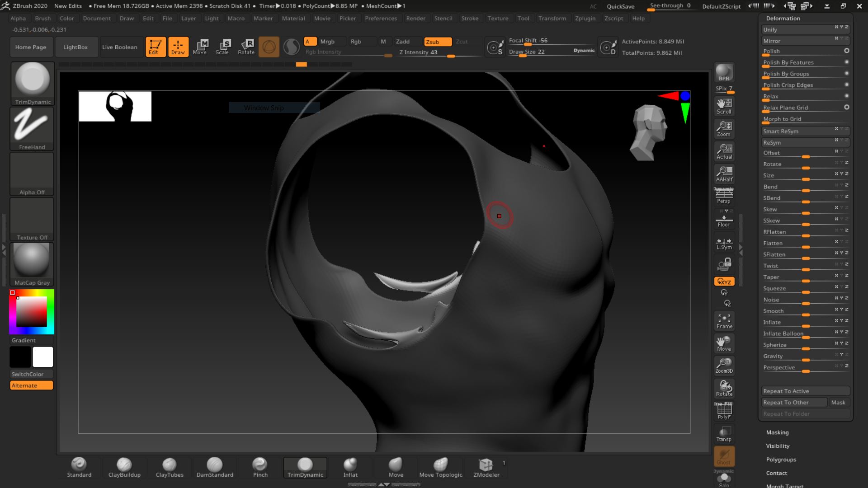Viewport: 868px width, 488px height.
Task: Click the LightBox button
Action: tap(76, 47)
